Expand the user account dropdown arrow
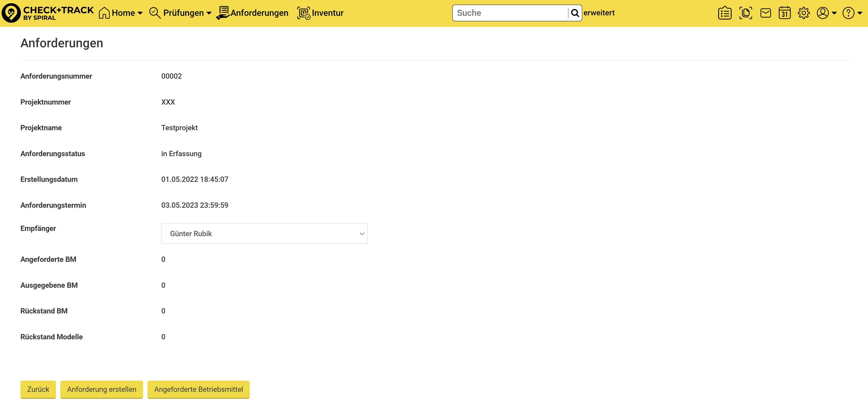 (x=834, y=13)
